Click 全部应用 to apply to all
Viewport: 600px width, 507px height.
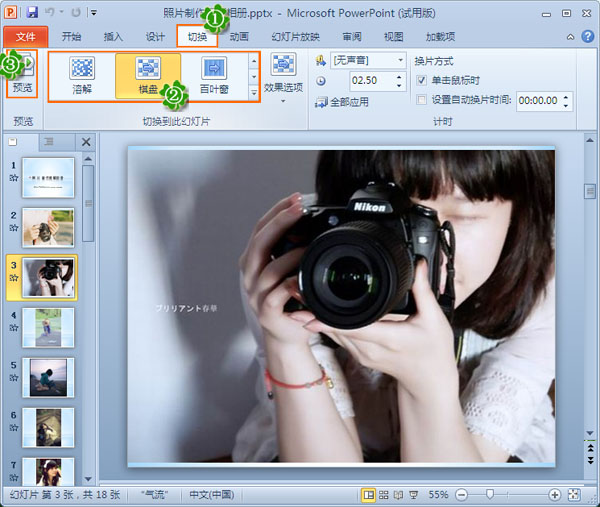coord(341,102)
